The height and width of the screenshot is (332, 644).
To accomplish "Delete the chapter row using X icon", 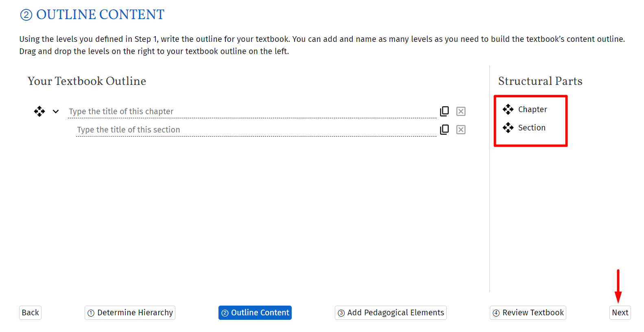I will [461, 111].
